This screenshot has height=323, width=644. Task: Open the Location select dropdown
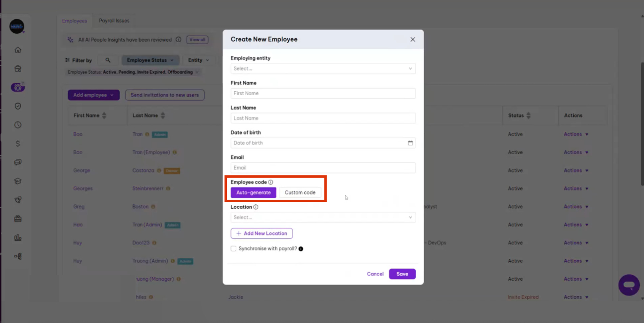[323, 218]
